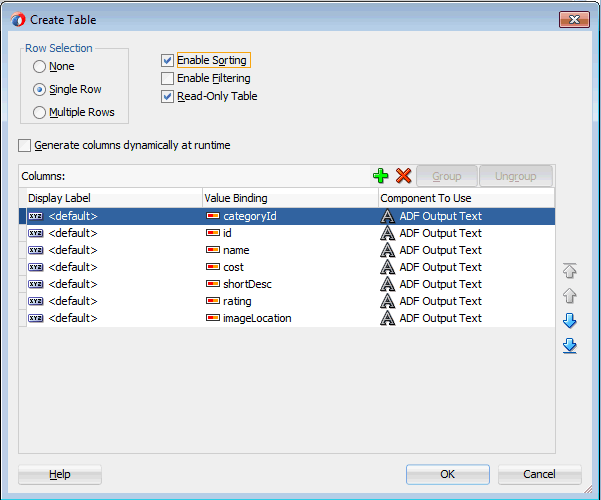Viewport: 601px width, 500px height.
Task: Select the None row selection option
Action: tap(39, 67)
